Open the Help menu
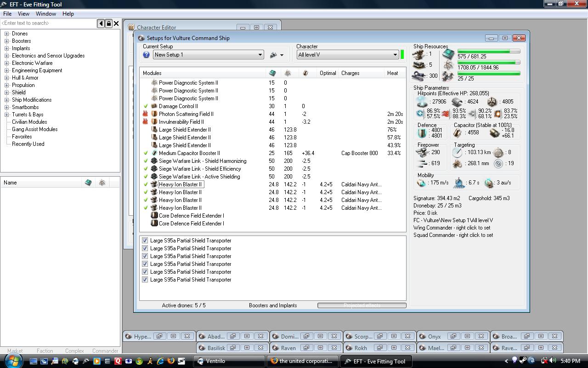Image resolution: width=588 pixels, height=368 pixels. [68, 14]
